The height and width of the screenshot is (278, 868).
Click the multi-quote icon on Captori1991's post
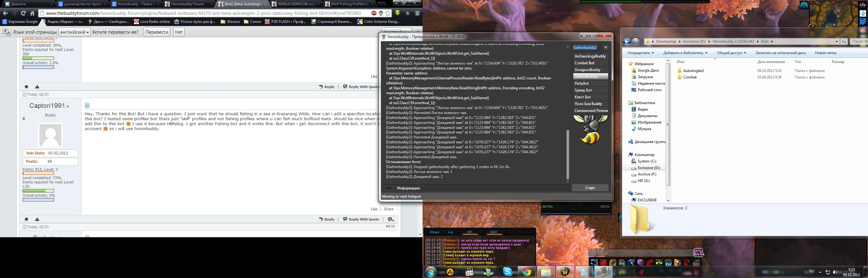coord(391,219)
